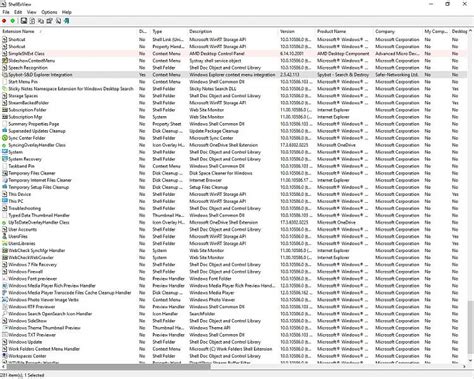Open the Help menu

point(67,12)
